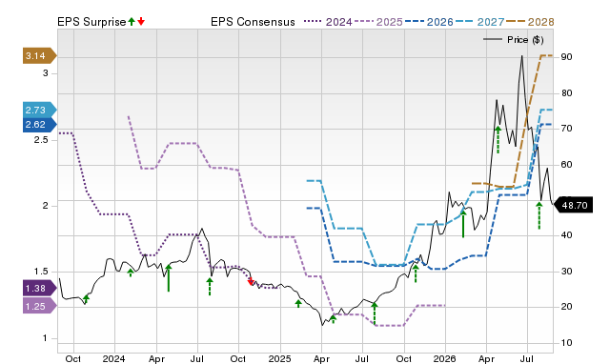This screenshot has width=610, height=364.
Task: Select the last dashed green arrow beside 48.70 tag
Action: coord(539,215)
